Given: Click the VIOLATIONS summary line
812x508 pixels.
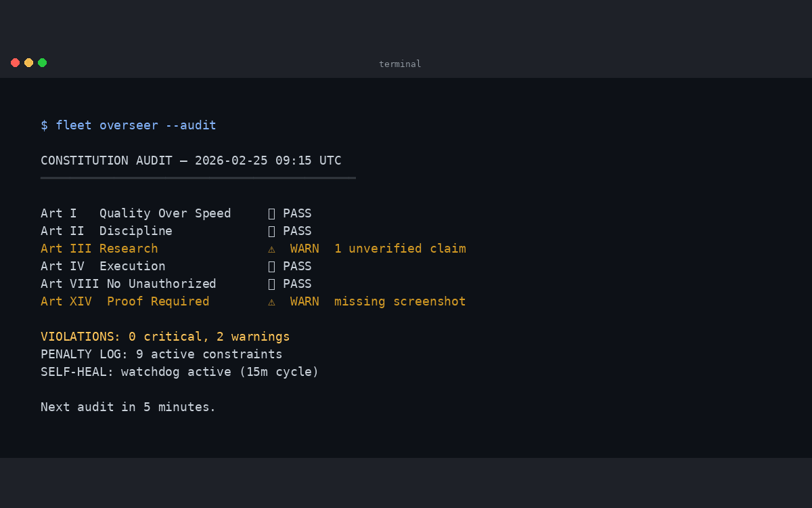Looking at the screenshot, I should click(165, 337).
